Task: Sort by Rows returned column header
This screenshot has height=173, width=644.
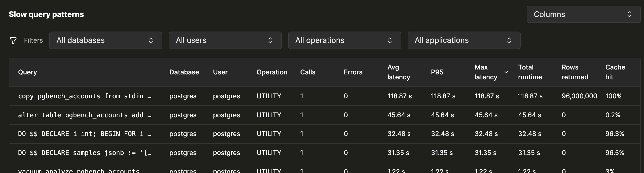Action: pyautogui.click(x=575, y=72)
